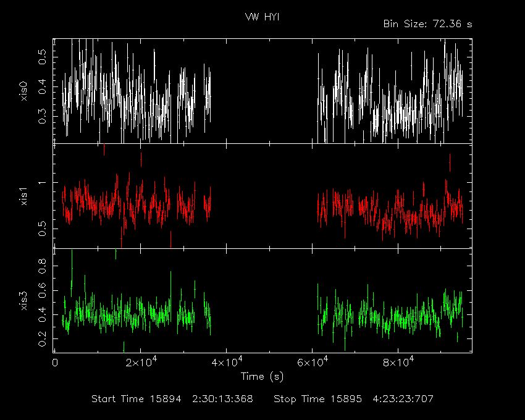The width and height of the screenshot is (525, 420).
Task: Click the 'Time (s)' x-axis label
Action: click(x=262, y=377)
